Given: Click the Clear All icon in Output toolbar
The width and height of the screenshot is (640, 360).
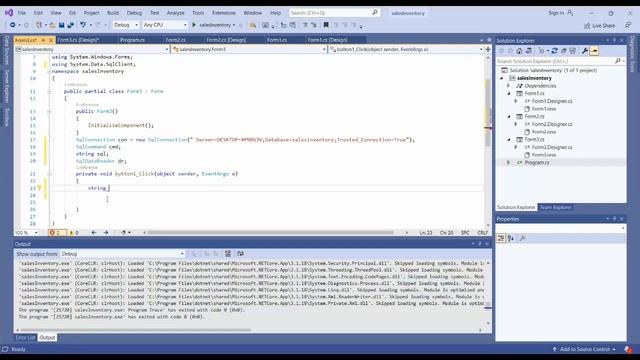Looking at the screenshot, I should point(228,254).
